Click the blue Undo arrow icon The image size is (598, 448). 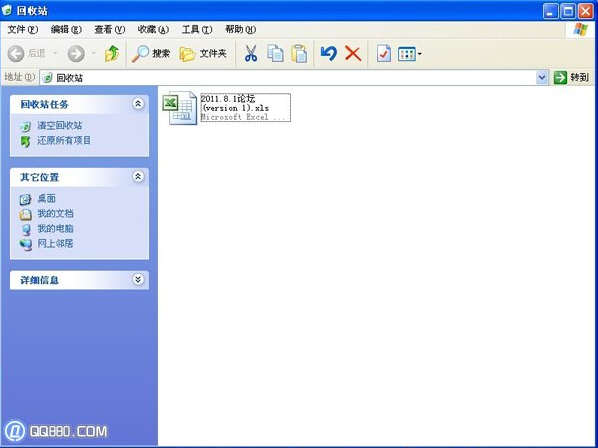(x=328, y=53)
